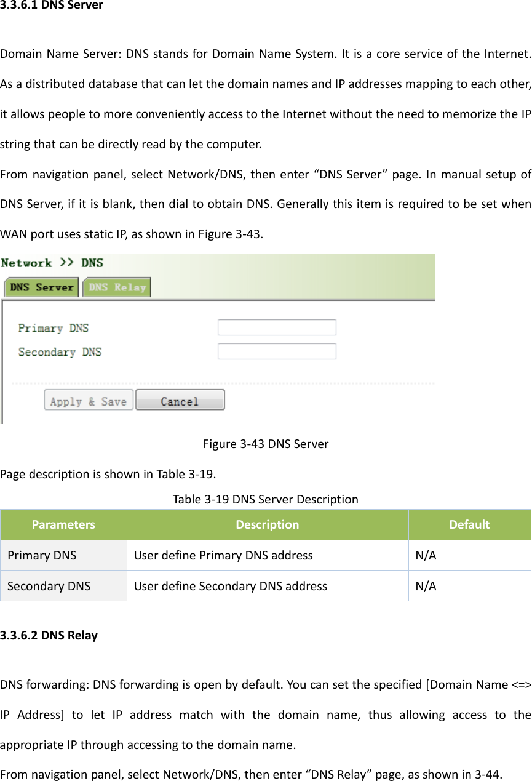
Task: Select the Default column header
Action: [x=469, y=524]
